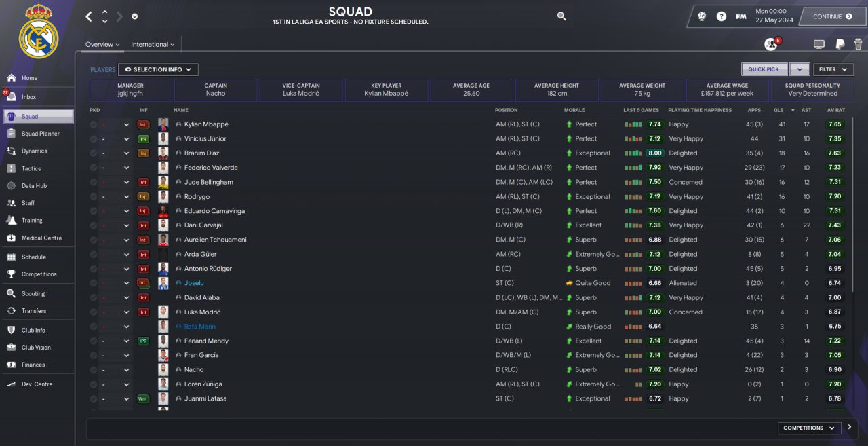Open position dropdown for Antonio Rüdiger

[x=126, y=269]
